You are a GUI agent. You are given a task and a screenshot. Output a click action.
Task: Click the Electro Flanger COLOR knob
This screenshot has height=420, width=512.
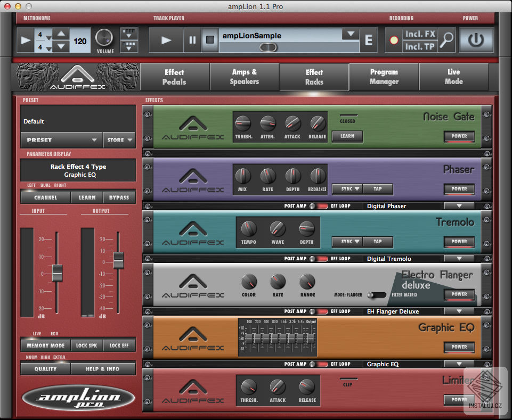pos(249,282)
